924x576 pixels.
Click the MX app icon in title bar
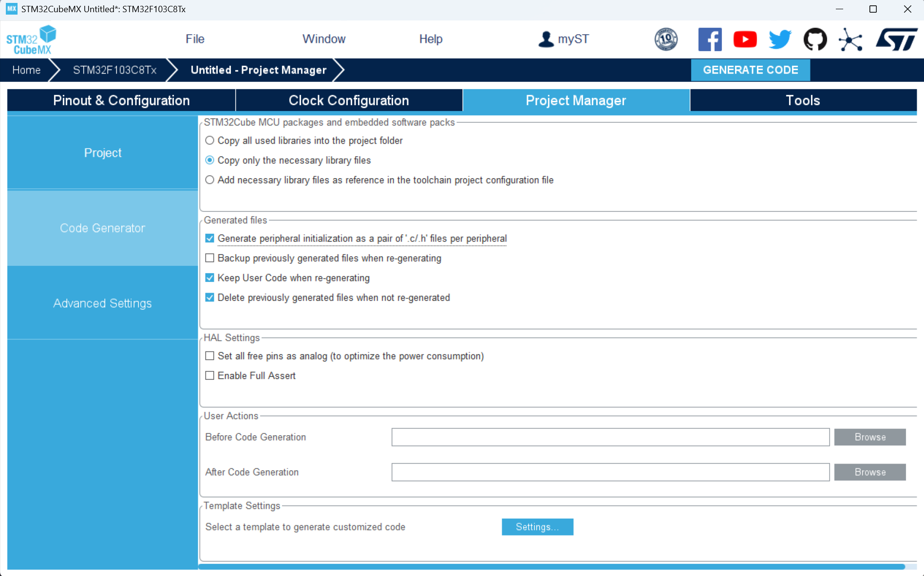12,9
